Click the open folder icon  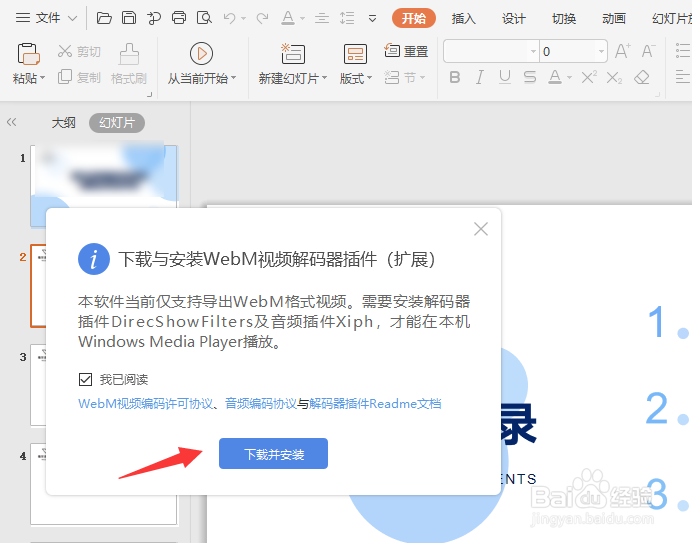[104, 18]
